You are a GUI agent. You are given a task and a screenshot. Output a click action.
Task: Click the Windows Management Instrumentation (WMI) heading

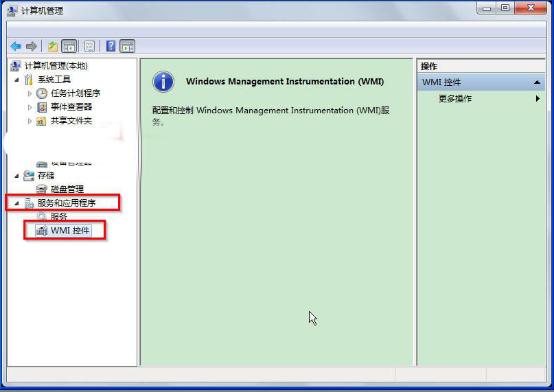point(285,81)
